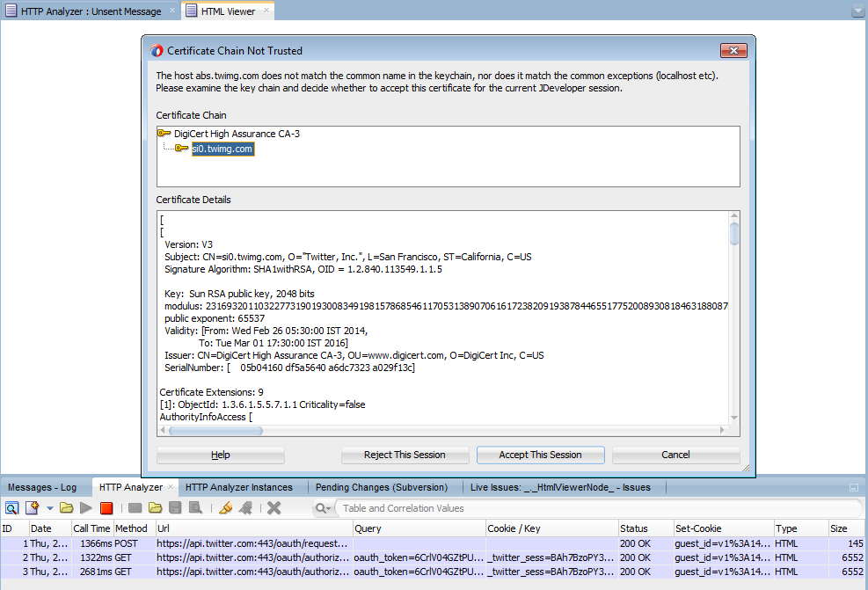Select the GET row with 2681ms call time

pos(433,572)
